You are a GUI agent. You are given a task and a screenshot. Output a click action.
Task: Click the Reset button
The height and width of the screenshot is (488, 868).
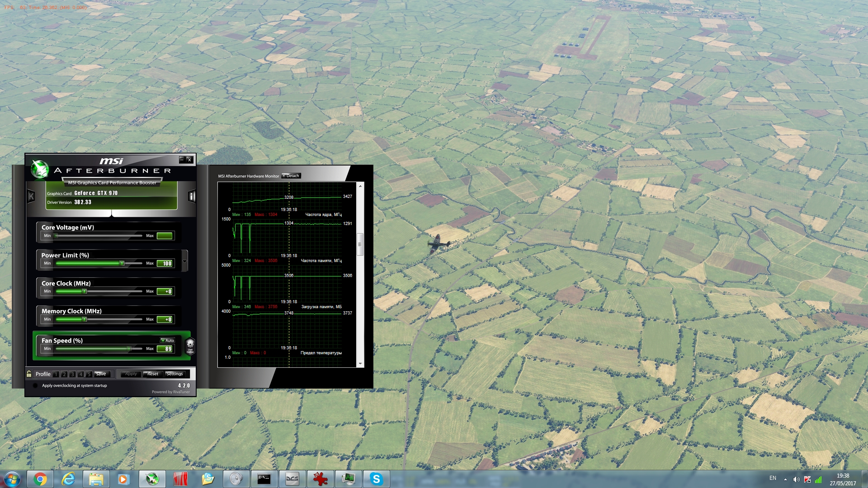point(153,374)
